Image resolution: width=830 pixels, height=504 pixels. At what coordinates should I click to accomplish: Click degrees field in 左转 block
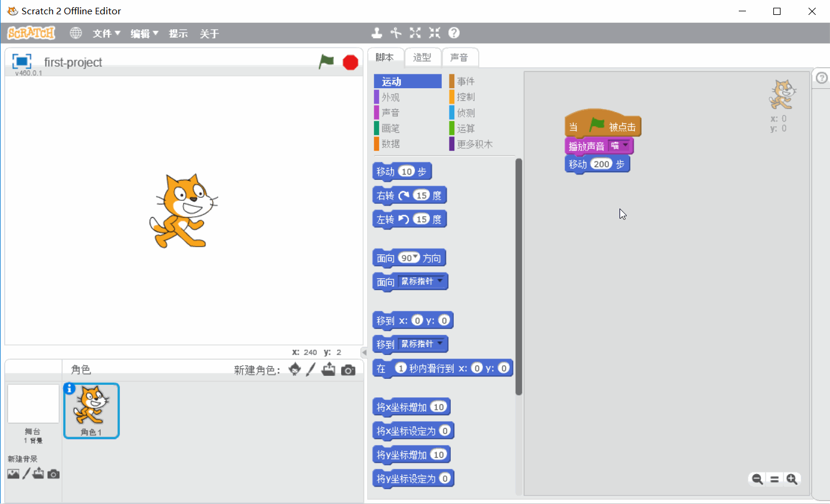[422, 219]
